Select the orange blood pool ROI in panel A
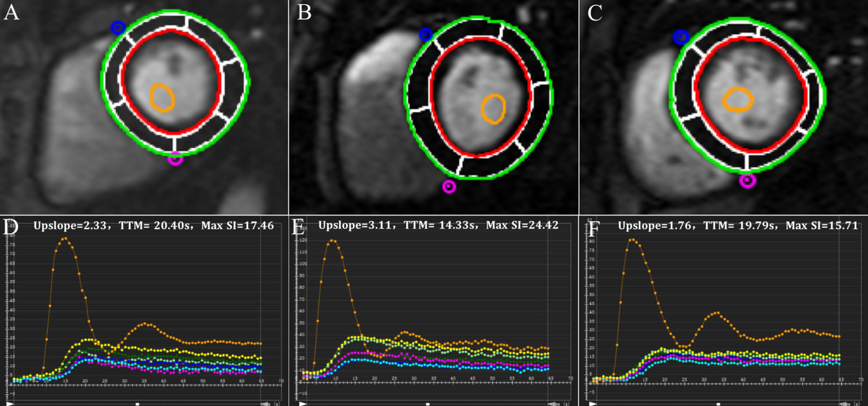This screenshot has height=406, width=868. coord(162,98)
